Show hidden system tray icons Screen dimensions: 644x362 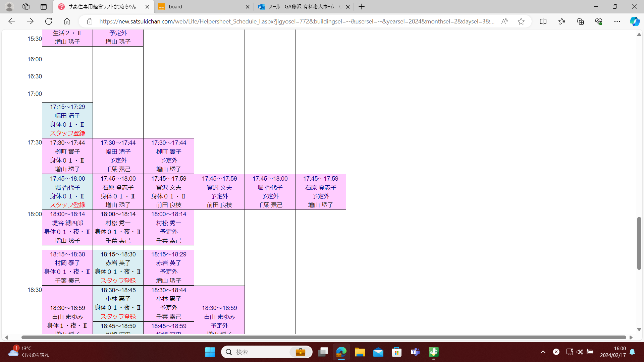click(x=543, y=352)
